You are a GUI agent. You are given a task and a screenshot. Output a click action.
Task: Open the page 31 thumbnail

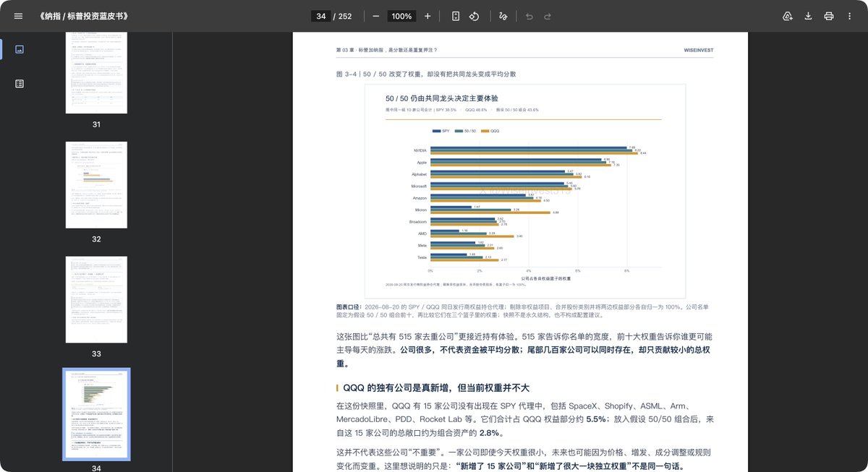pyautogui.click(x=96, y=72)
